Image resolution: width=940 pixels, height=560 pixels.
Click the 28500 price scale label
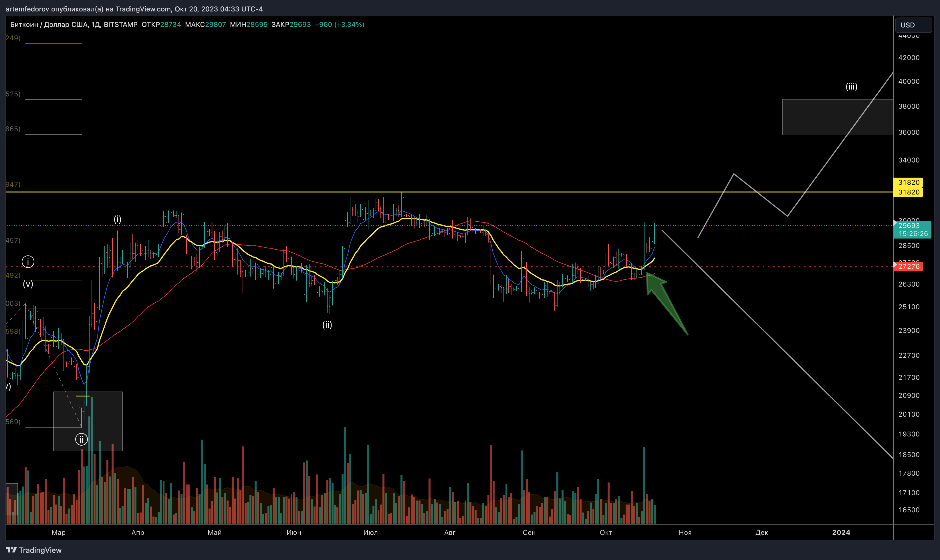point(909,245)
